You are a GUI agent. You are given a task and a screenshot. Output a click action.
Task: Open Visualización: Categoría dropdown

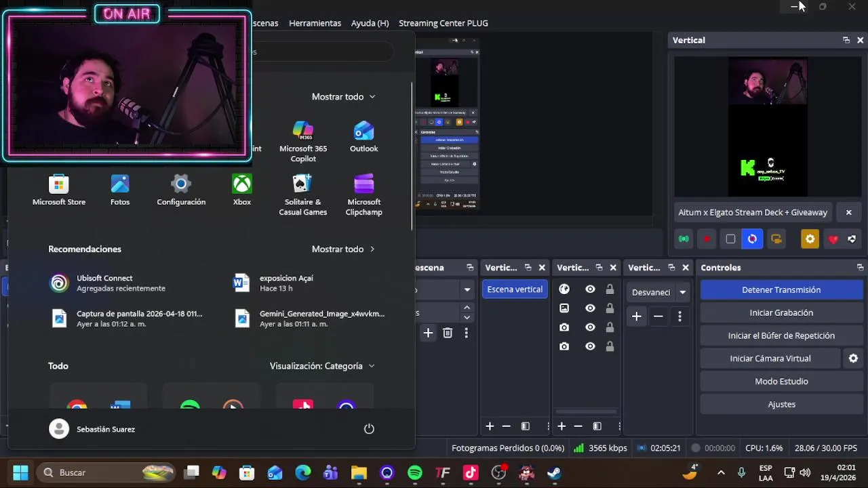[322, 365]
